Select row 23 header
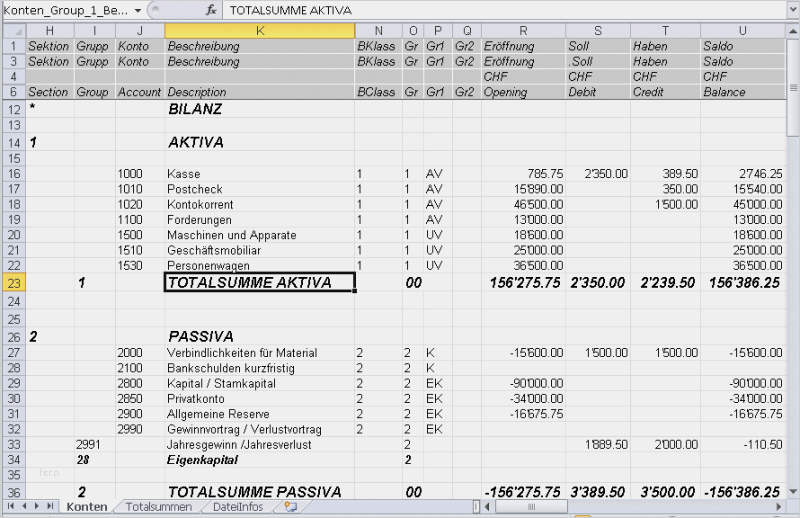Screen dimensions: 800x518 [x=14, y=283]
